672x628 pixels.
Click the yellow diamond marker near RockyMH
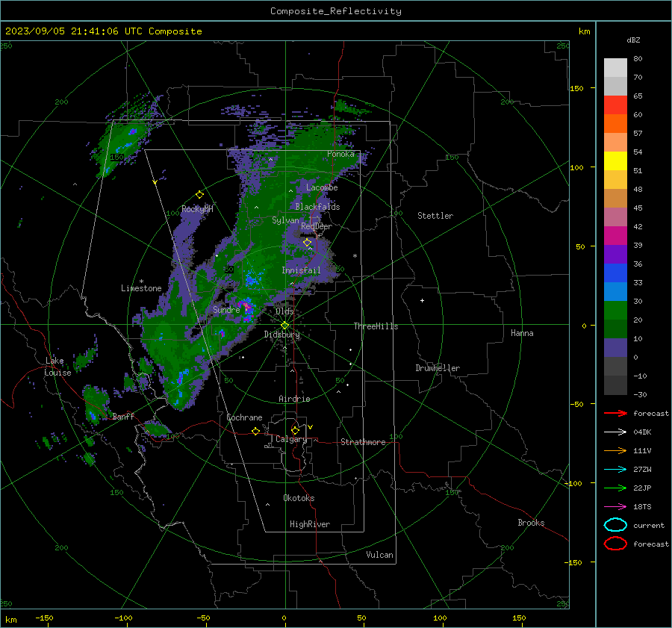pos(199,195)
